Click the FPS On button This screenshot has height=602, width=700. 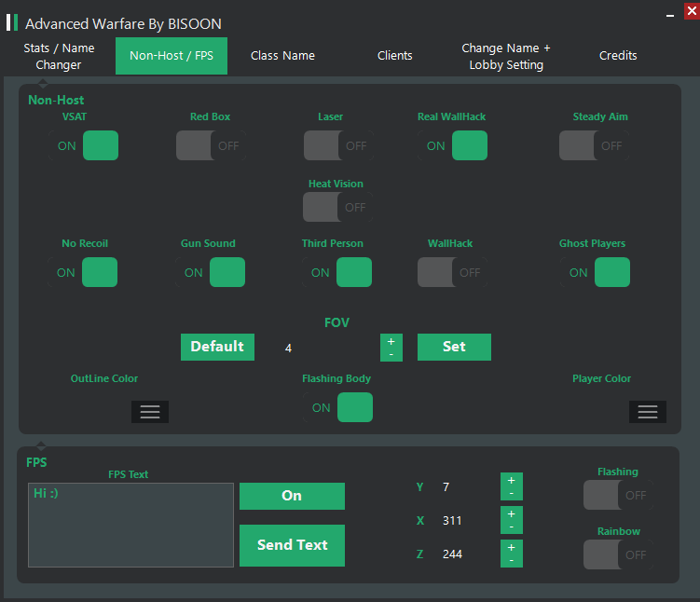point(292,496)
